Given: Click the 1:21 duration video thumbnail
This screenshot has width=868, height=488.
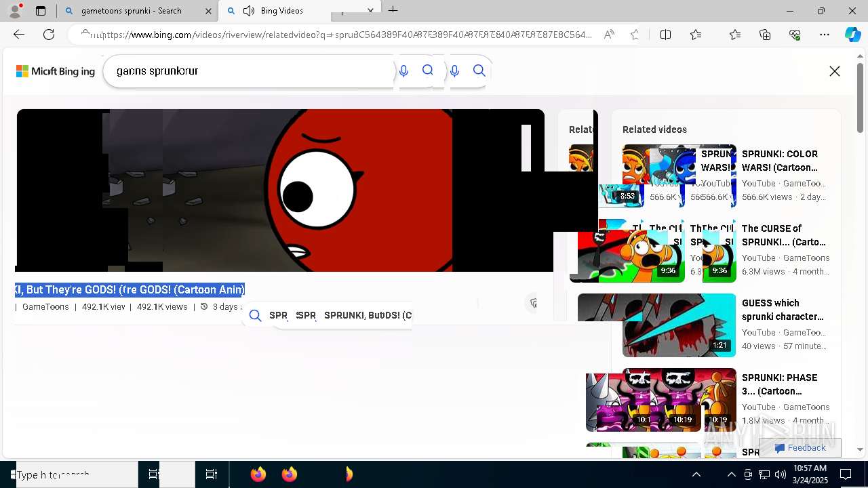Looking at the screenshot, I should (x=679, y=325).
